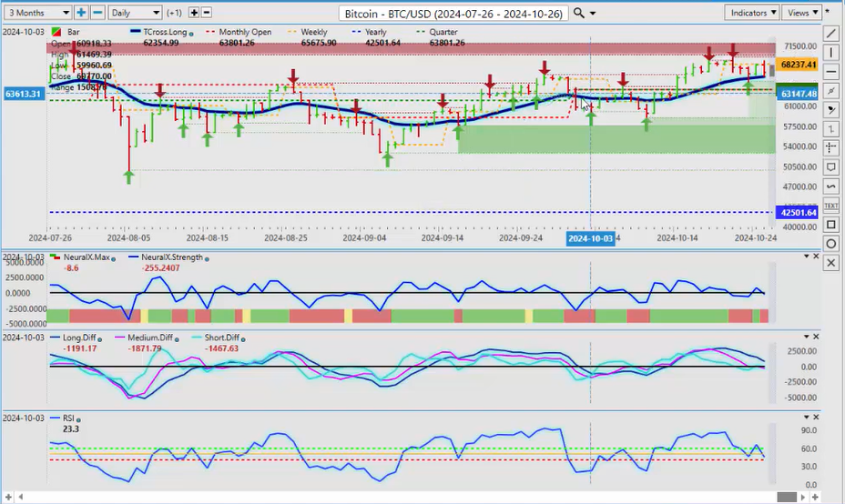Select the ellipse drawing tool
Screen dimensions: 845x504
coord(831,244)
